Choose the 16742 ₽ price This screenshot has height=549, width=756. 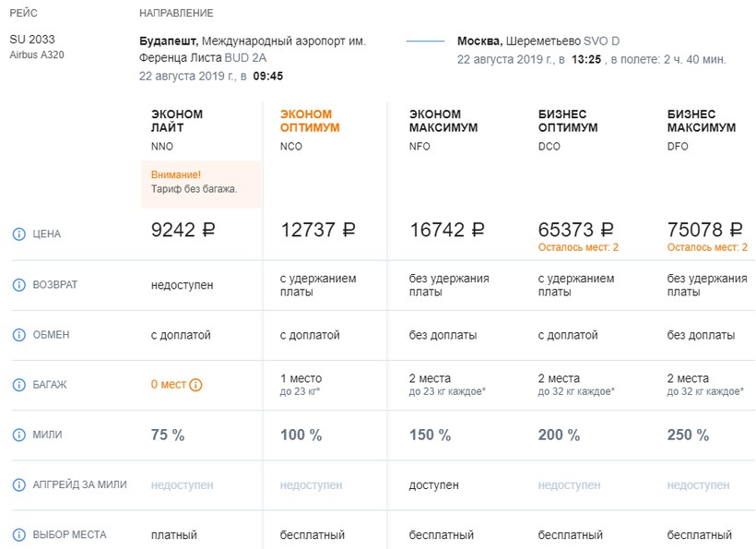[447, 231]
